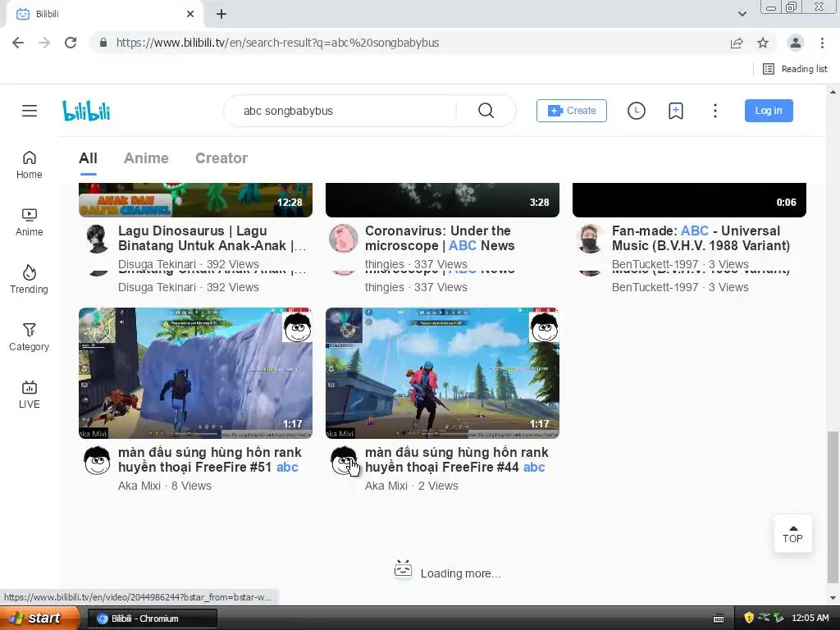840x630 pixels.
Task: Click the browser forward arrow
Action: coord(44,43)
